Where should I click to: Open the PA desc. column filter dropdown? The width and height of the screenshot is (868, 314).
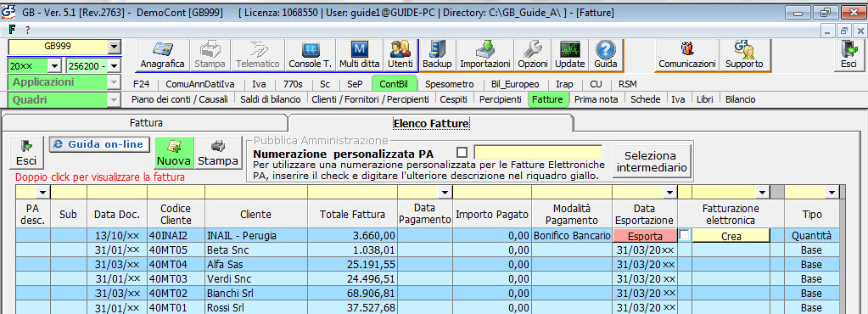tap(42, 192)
